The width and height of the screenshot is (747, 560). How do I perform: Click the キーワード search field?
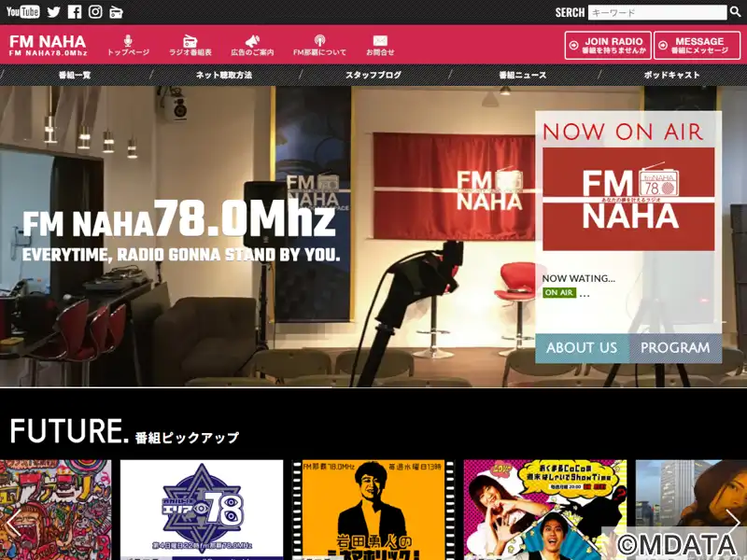[x=657, y=12]
